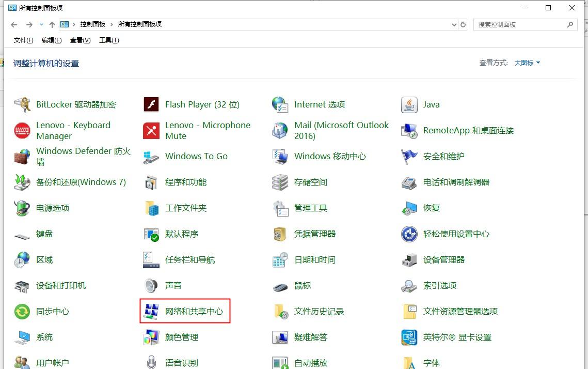Image resolution: width=588 pixels, height=369 pixels.
Task: Open the 声音 speaker icon
Action: pos(151,286)
